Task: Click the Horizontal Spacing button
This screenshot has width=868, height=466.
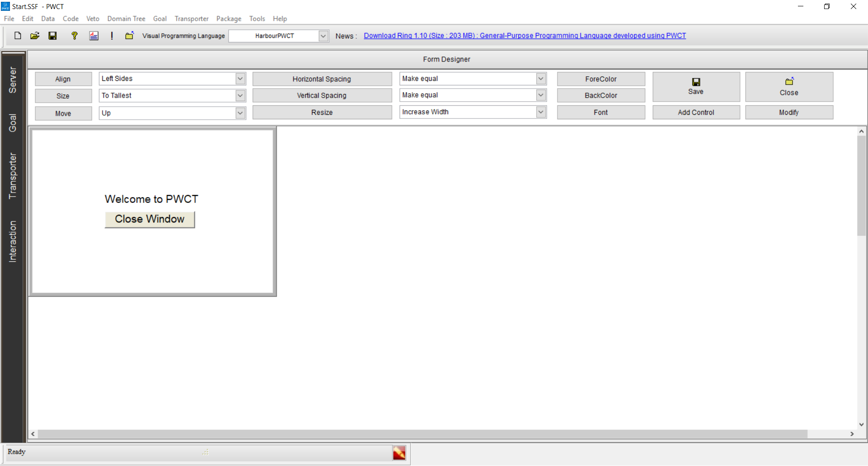Action: tap(322, 79)
